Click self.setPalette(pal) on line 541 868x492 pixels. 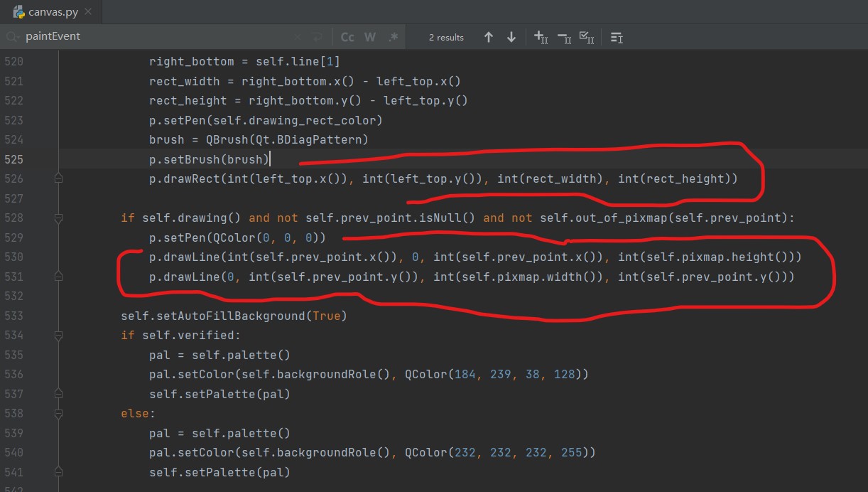[x=219, y=471]
